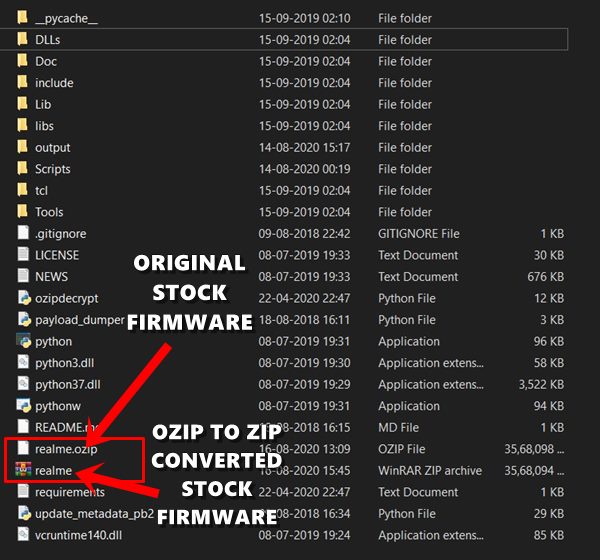600x560 pixels.
Task: Select the python37.dll file name
Action: click(67, 384)
